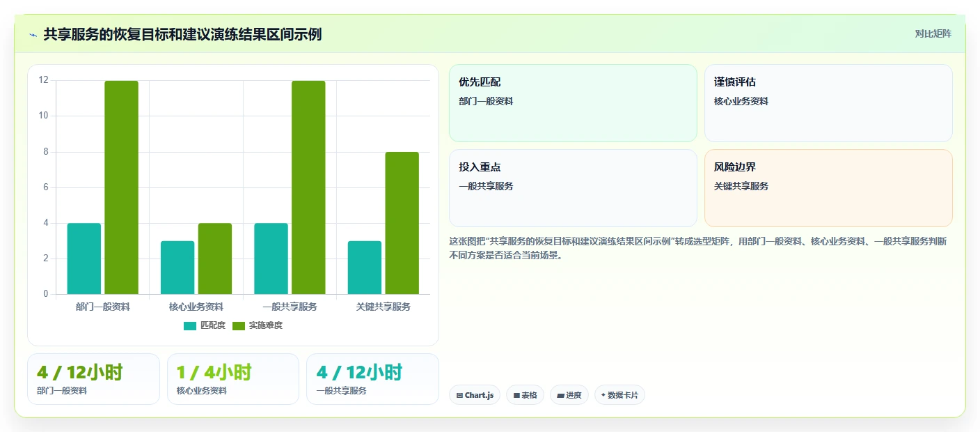Image resolution: width=980 pixels, height=432 pixels.
Task: Click the panel title 共享服务的恢复目标和建议演练结果区间示例
Action: pos(182,34)
